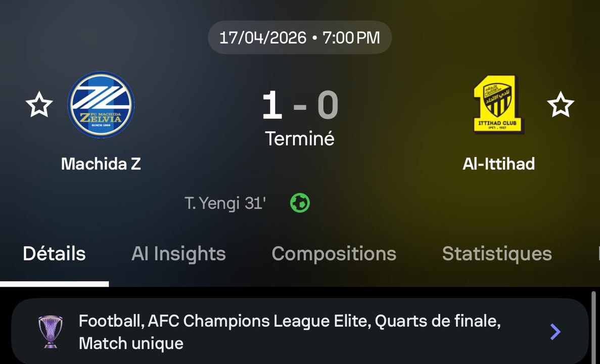The image size is (600, 364).
Task: Go to the Statistiques tab
Action: [497, 253]
